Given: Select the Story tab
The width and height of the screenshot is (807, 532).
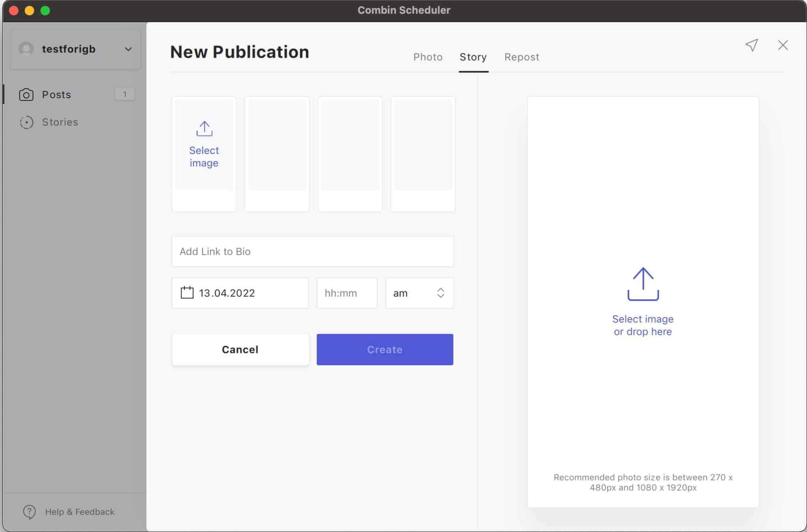Looking at the screenshot, I should (x=473, y=56).
